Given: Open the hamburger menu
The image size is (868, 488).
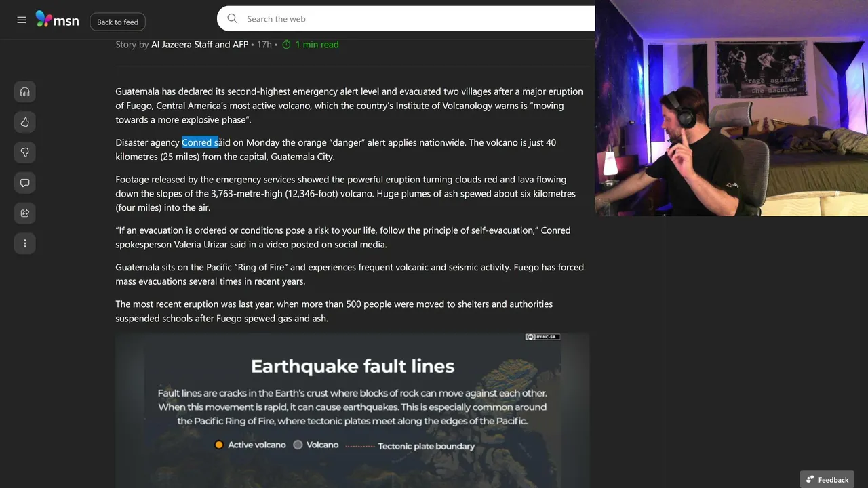Looking at the screenshot, I should point(22,20).
